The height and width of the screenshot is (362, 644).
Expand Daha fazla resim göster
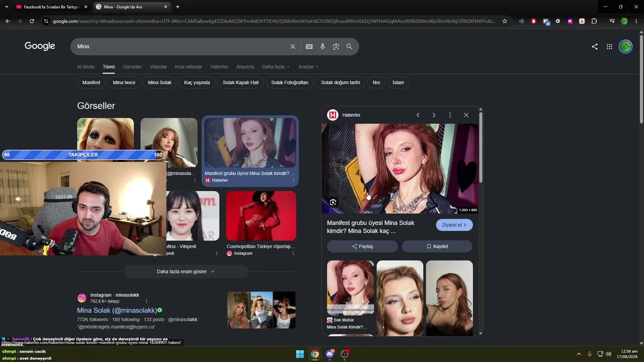click(186, 271)
